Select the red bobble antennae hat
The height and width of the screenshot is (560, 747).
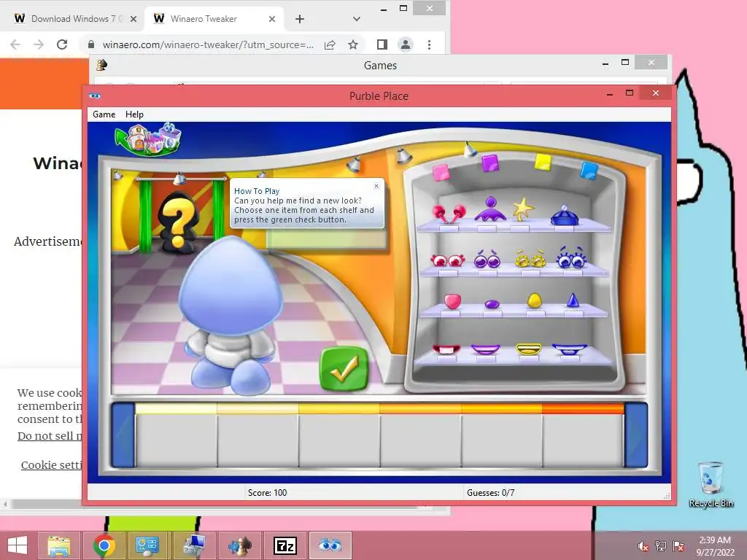(449, 214)
